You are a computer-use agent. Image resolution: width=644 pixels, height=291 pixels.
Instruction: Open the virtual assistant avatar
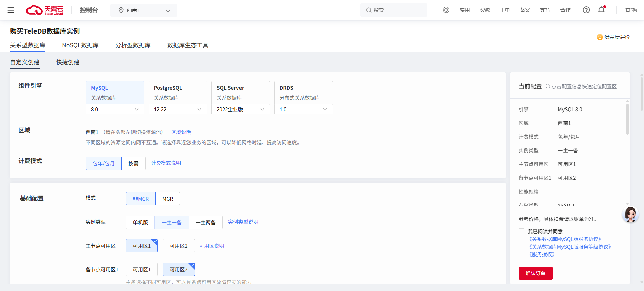click(630, 214)
